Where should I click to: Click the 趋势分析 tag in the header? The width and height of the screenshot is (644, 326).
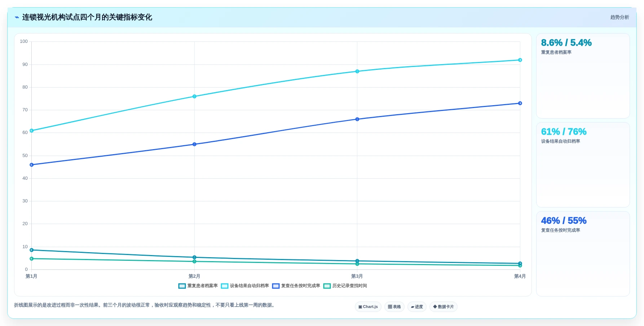619,17
